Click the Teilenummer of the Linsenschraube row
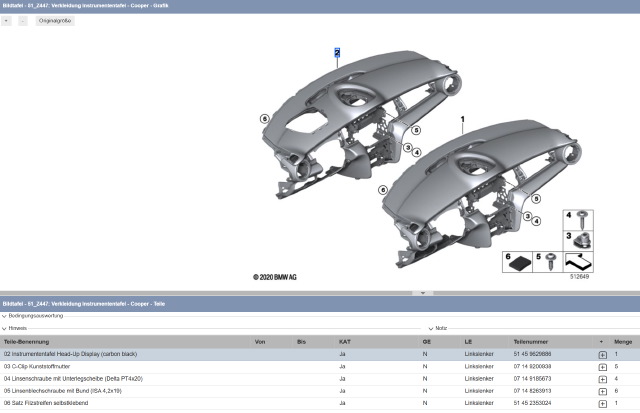Viewport: 640px width, 413px height. coord(532,379)
